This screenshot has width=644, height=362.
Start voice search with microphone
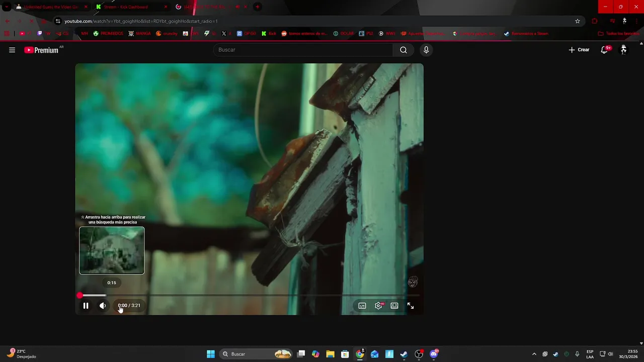(x=426, y=50)
